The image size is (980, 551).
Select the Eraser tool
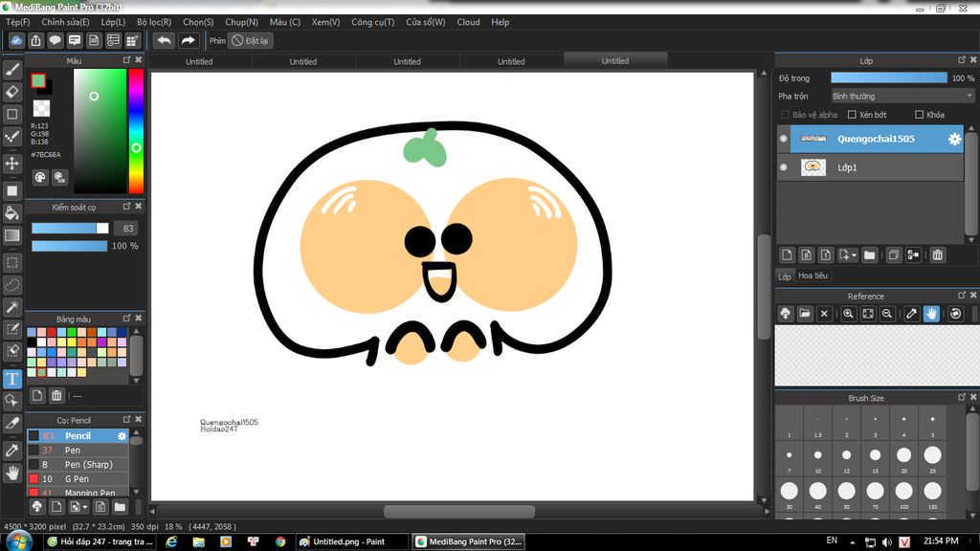11,92
